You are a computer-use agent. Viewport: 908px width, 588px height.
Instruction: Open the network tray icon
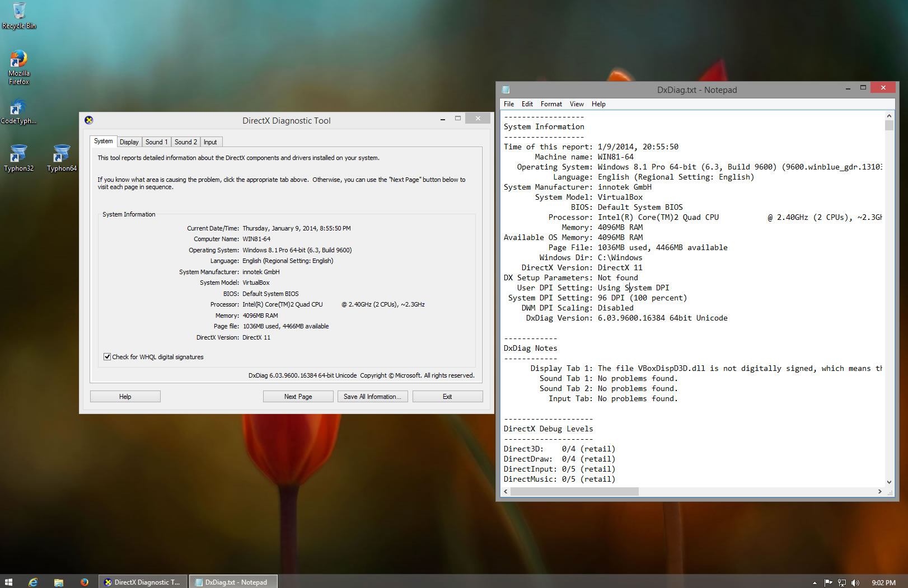click(x=841, y=582)
